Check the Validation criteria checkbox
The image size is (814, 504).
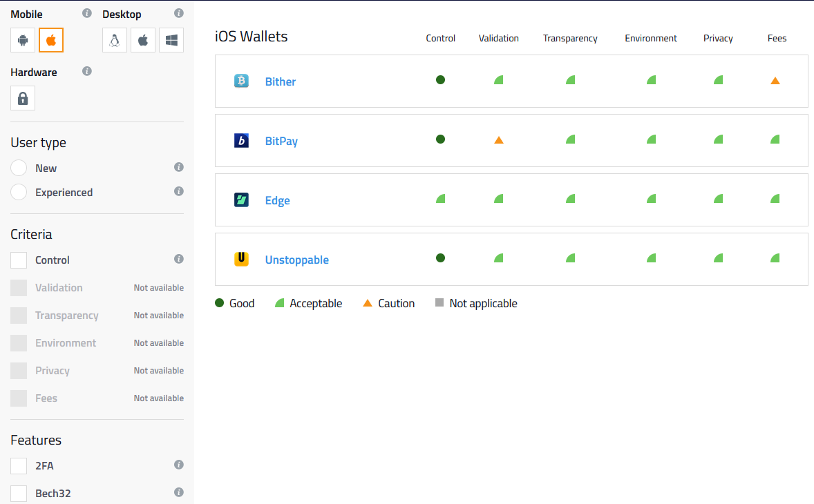(19, 288)
